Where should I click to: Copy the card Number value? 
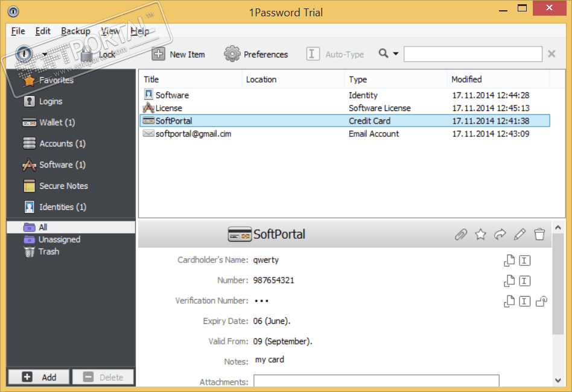point(509,281)
